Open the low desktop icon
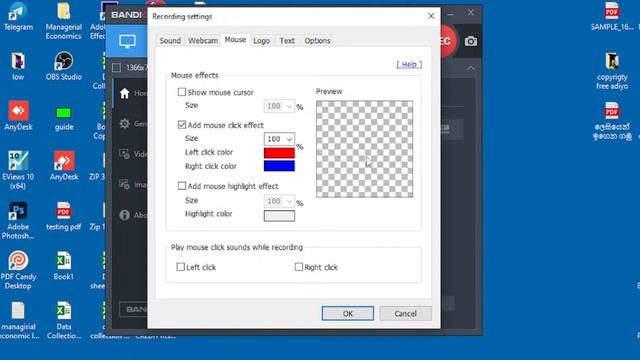 18,65
